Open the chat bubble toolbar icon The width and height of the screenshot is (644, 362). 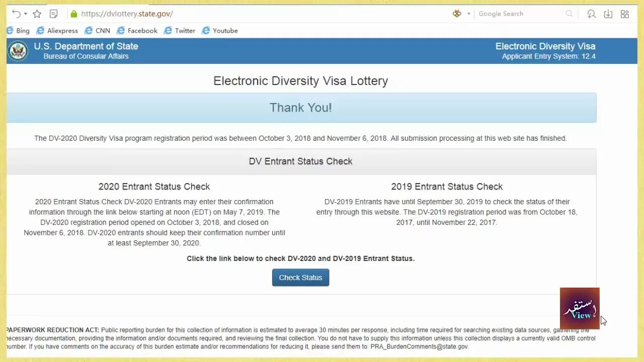pos(592,14)
